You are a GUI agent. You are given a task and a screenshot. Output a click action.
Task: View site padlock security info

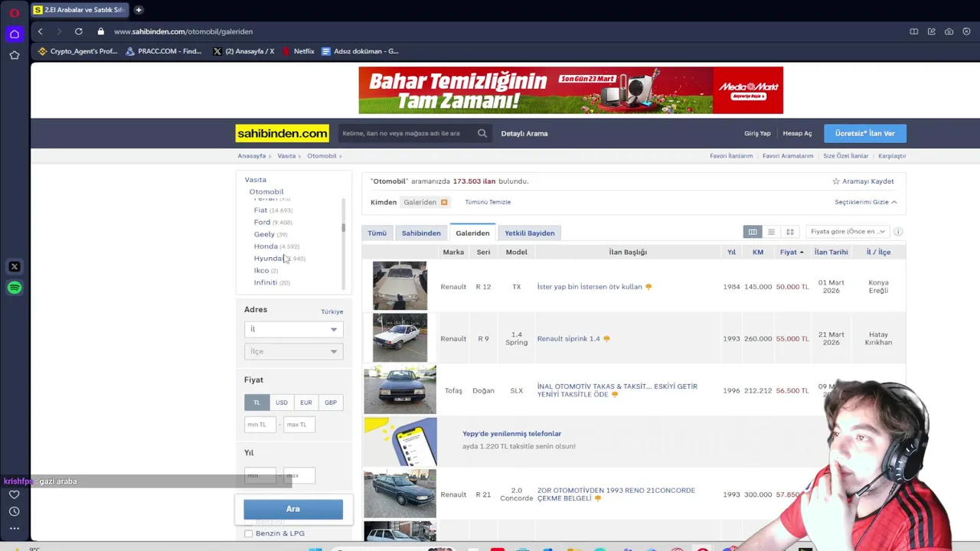pyautogui.click(x=100, y=31)
